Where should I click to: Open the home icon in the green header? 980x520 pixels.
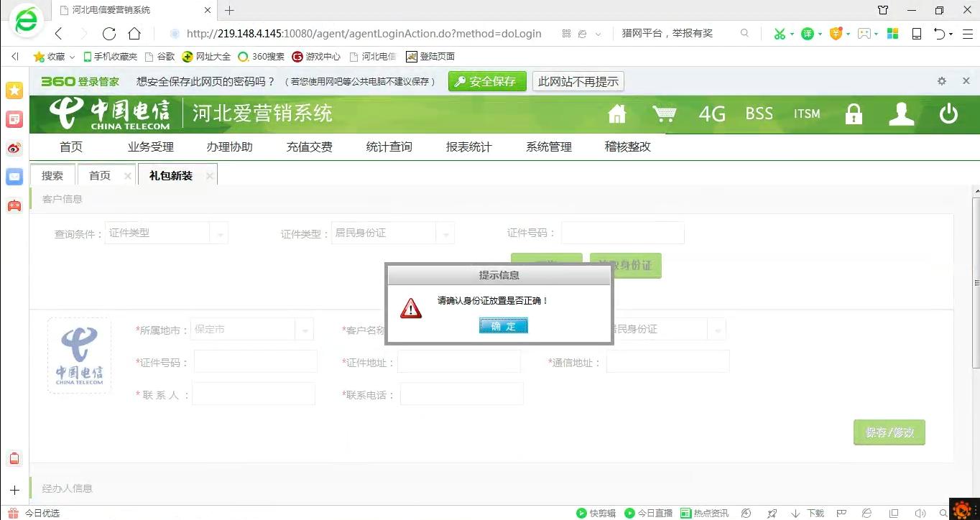[616, 113]
